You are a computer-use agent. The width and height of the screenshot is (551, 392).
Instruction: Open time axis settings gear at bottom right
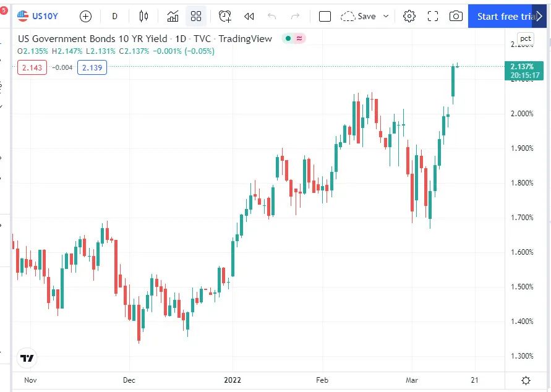point(526,380)
